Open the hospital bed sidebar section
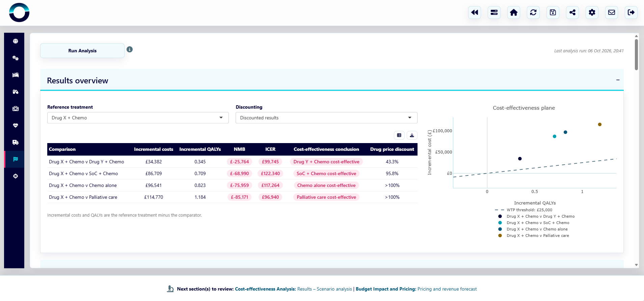The width and height of the screenshot is (644, 301). tap(16, 75)
